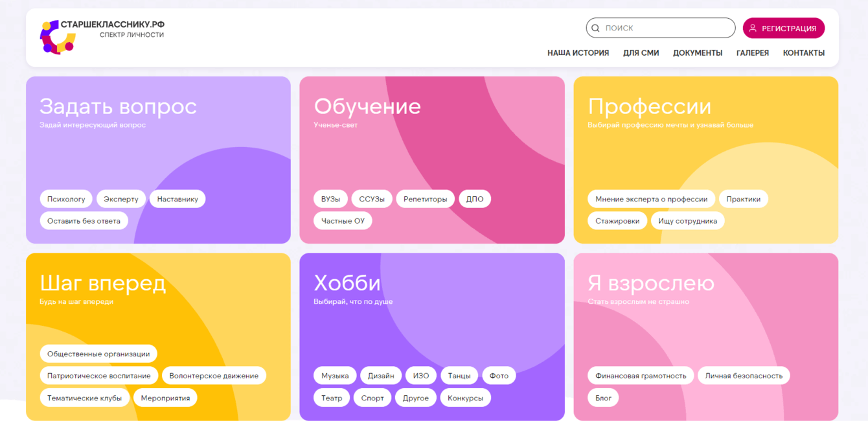This screenshot has width=868, height=438.
Task: Open the ВУЗы category
Action: tap(330, 199)
